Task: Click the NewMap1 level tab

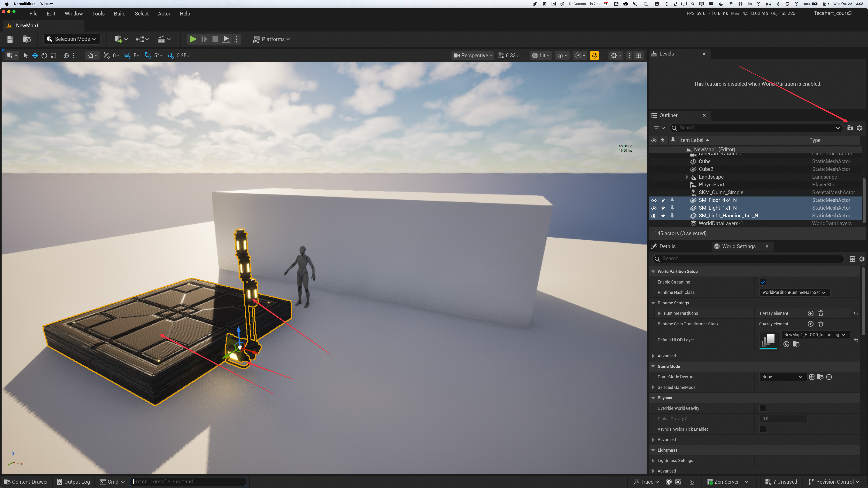Action: point(27,26)
